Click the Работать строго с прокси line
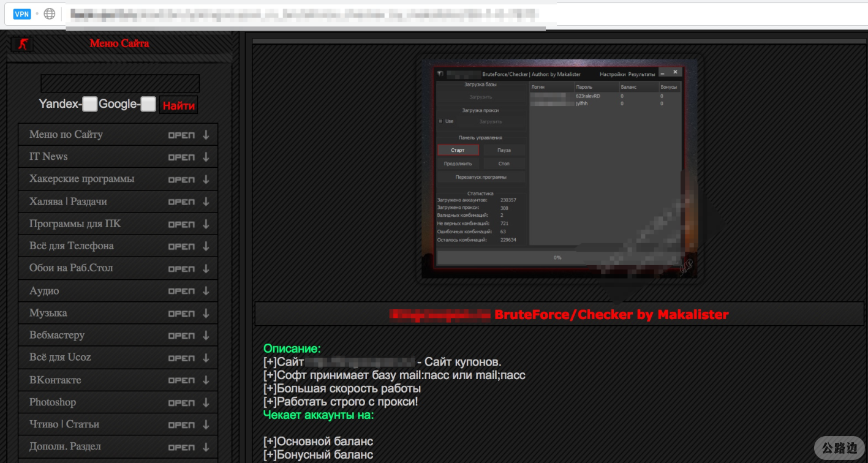The image size is (868, 463). [x=341, y=402]
